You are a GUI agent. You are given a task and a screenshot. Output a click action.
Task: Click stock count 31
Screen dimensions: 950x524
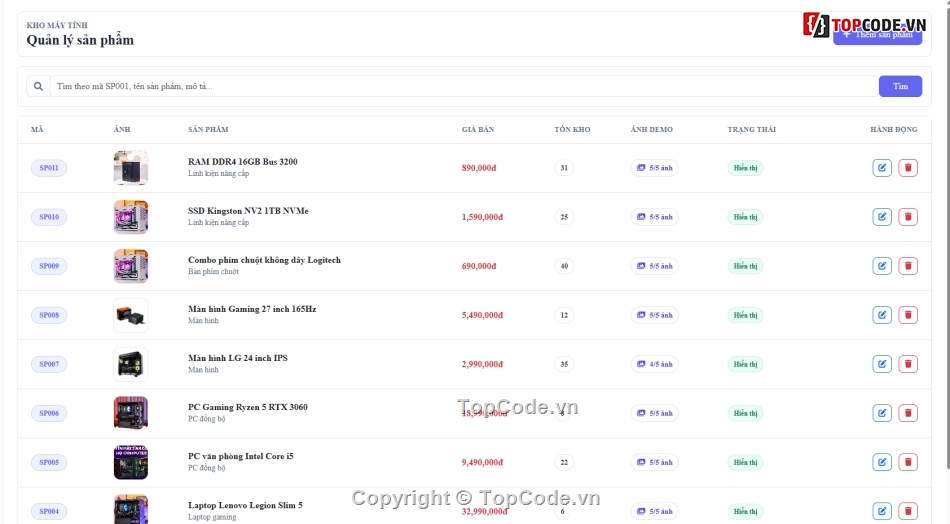pos(564,168)
